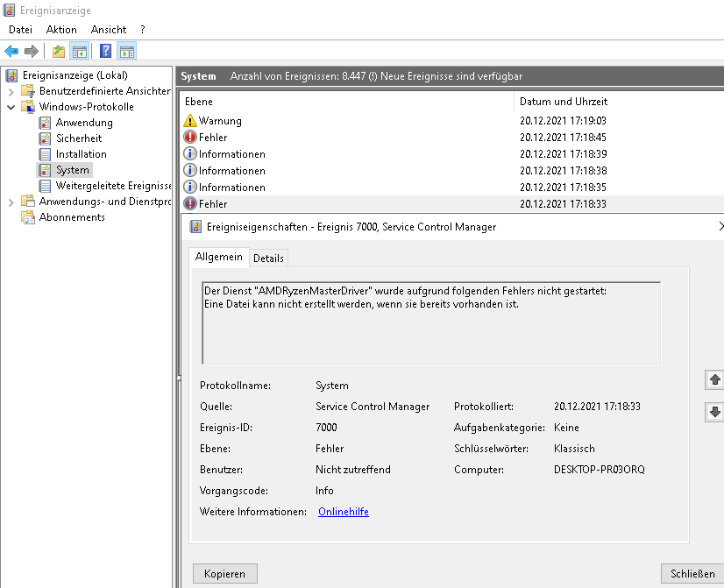Open the ? help menu
Image resolution: width=724 pixels, height=588 pixels.
click(x=143, y=30)
